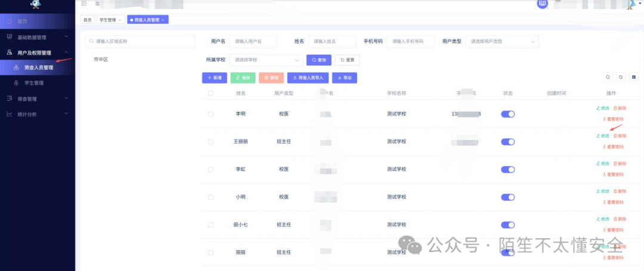
Task: Open the user avatar menu at top right
Action: click(633, 4)
